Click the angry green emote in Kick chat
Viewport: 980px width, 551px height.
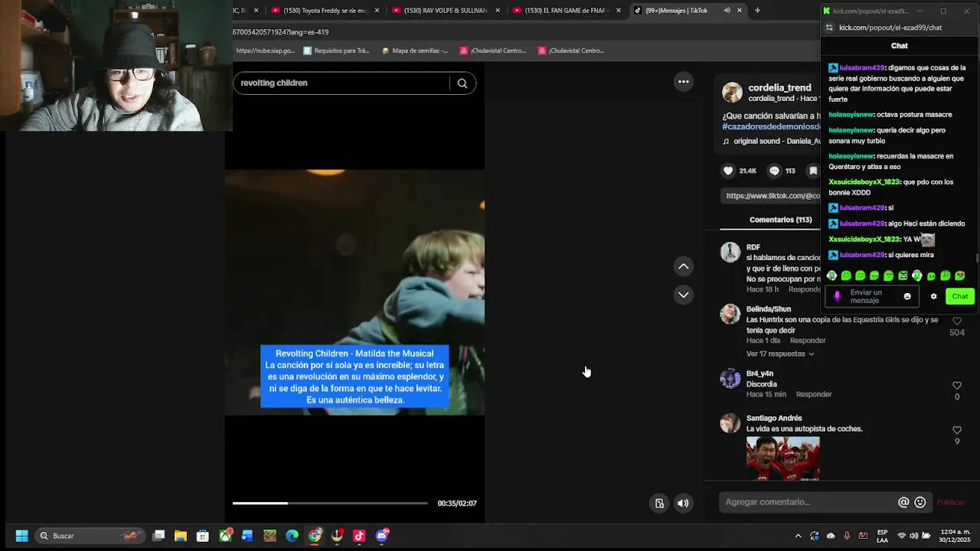903,275
